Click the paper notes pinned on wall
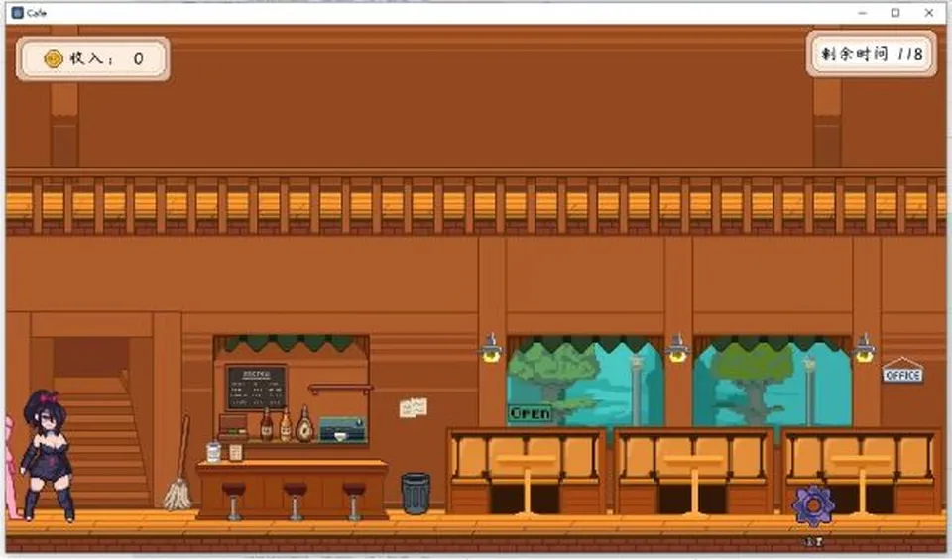952x560 pixels. click(414, 407)
